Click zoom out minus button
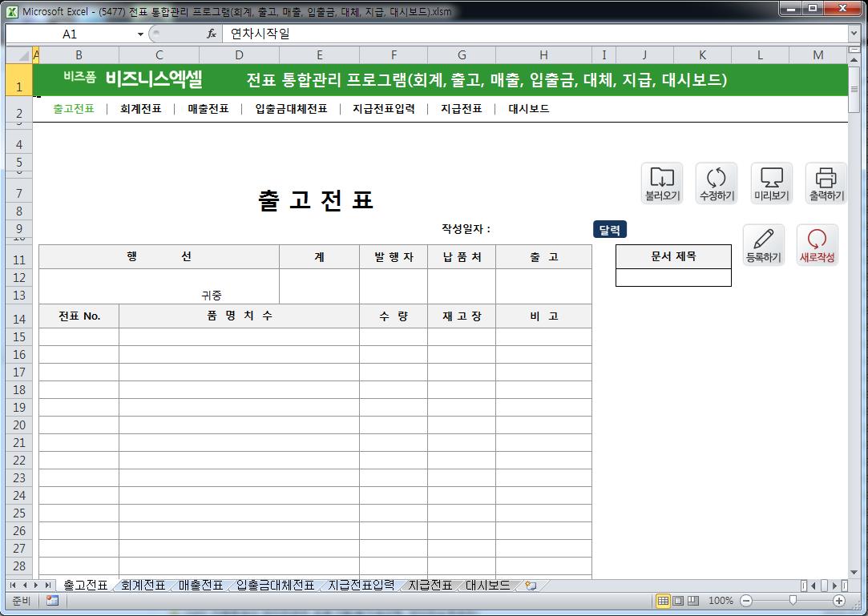The width and height of the screenshot is (868, 616). 746,601
